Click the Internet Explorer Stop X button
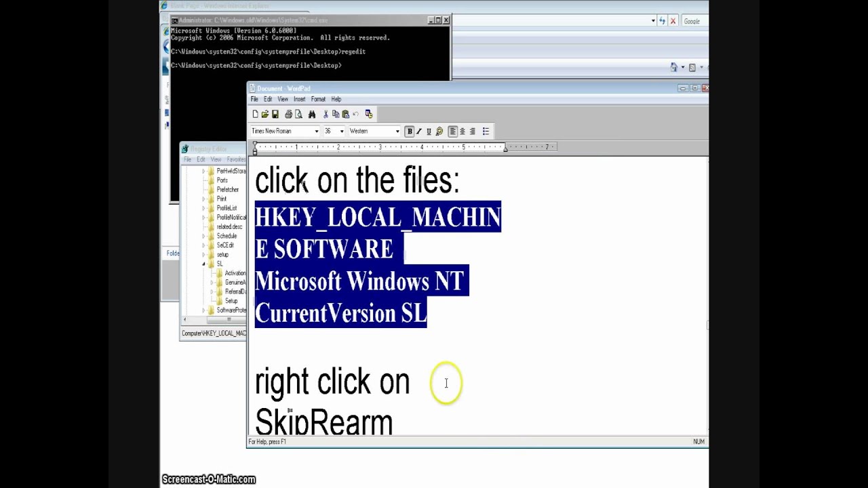Image resolution: width=868 pixels, height=488 pixels. [673, 21]
